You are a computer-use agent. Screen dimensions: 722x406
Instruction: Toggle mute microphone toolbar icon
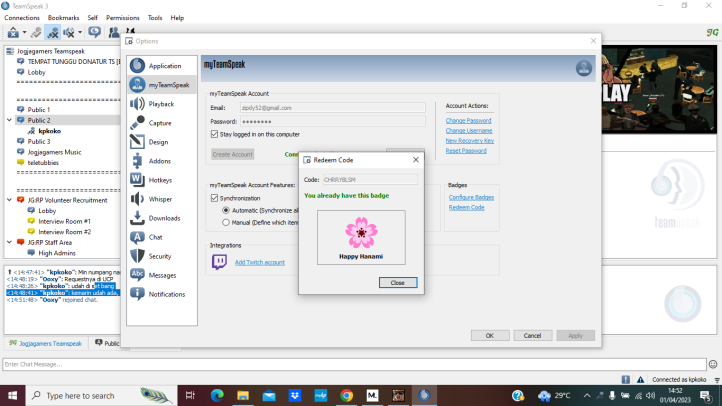click(x=52, y=32)
